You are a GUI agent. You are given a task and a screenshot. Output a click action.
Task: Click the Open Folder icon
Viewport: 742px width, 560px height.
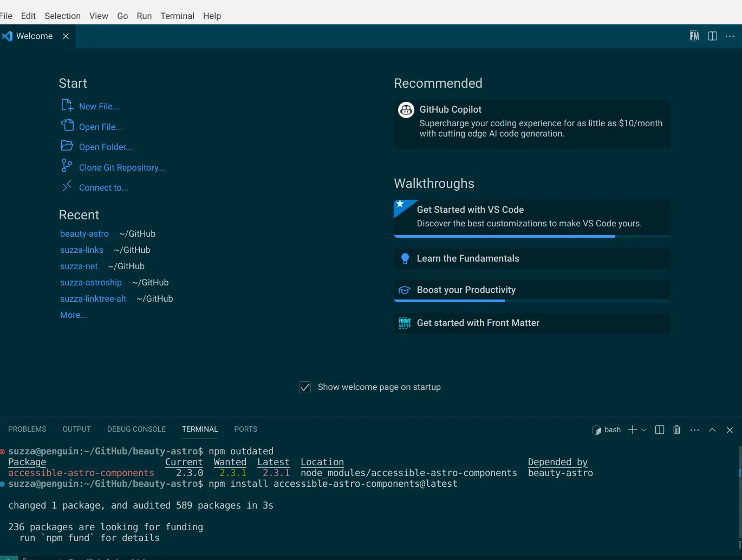click(x=67, y=146)
